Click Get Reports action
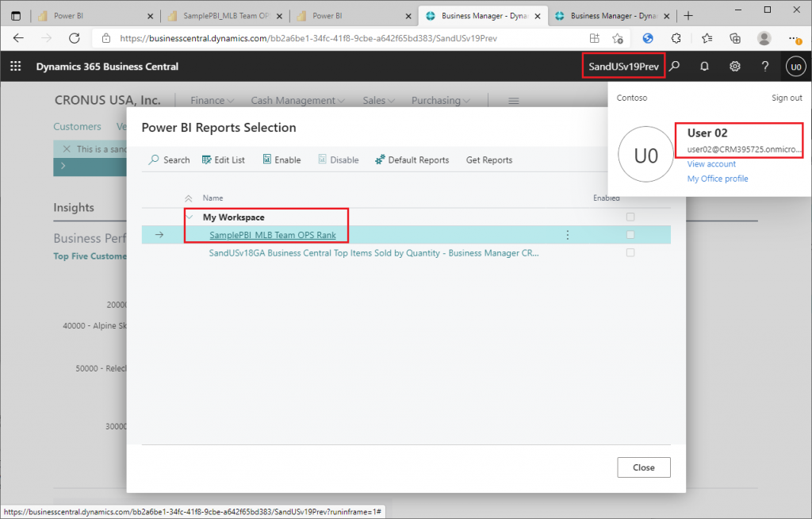812x519 pixels. (x=488, y=160)
